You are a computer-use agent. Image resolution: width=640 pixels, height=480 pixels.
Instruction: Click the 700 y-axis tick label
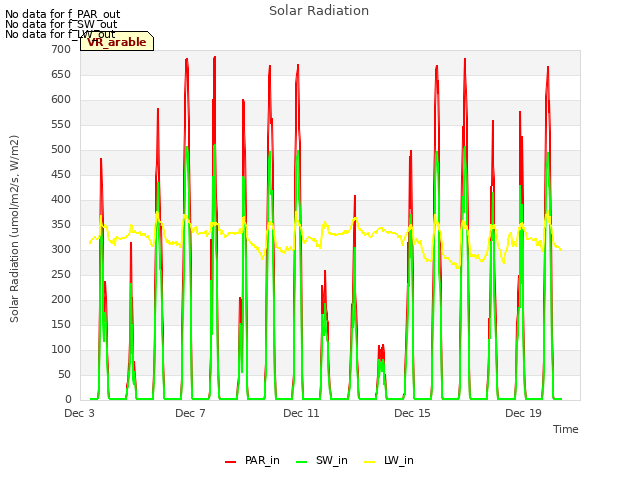tap(61, 50)
